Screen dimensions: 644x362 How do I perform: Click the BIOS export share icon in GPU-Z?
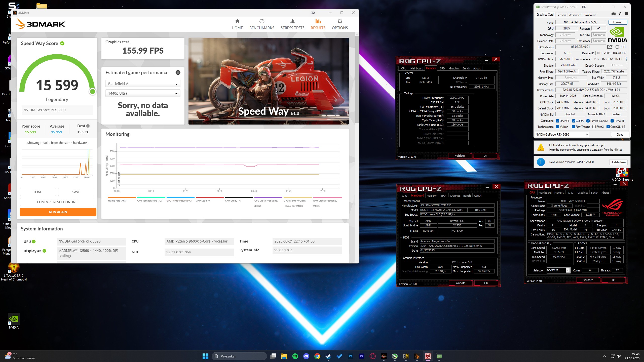tap(610, 47)
